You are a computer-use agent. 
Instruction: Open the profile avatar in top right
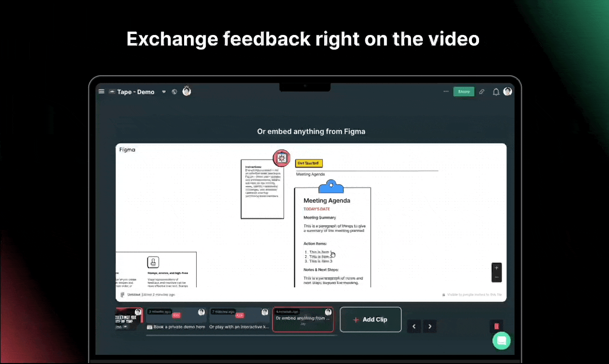click(x=507, y=91)
